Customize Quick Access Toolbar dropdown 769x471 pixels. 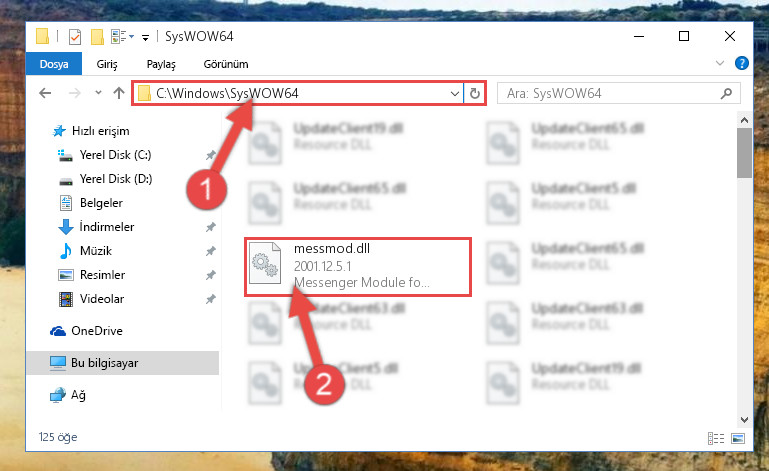(x=145, y=37)
